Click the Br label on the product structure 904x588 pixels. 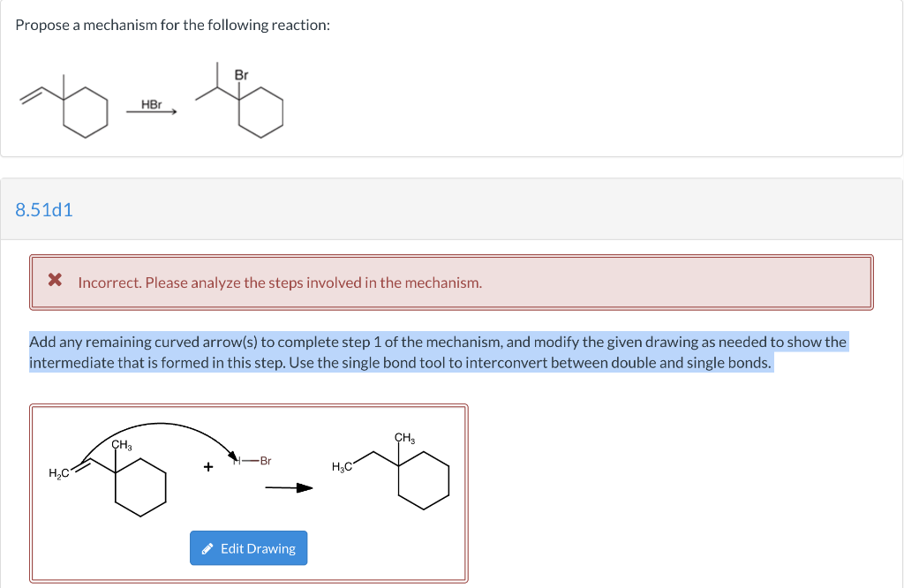tap(239, 75)
